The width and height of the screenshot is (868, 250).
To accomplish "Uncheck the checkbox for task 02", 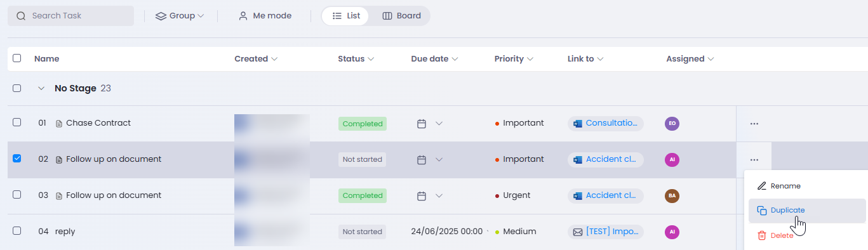I will [x=17, y=159].
